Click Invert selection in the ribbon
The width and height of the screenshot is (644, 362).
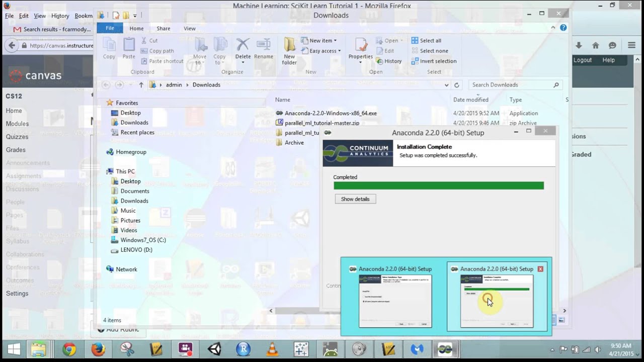click(x=434, y=61)
